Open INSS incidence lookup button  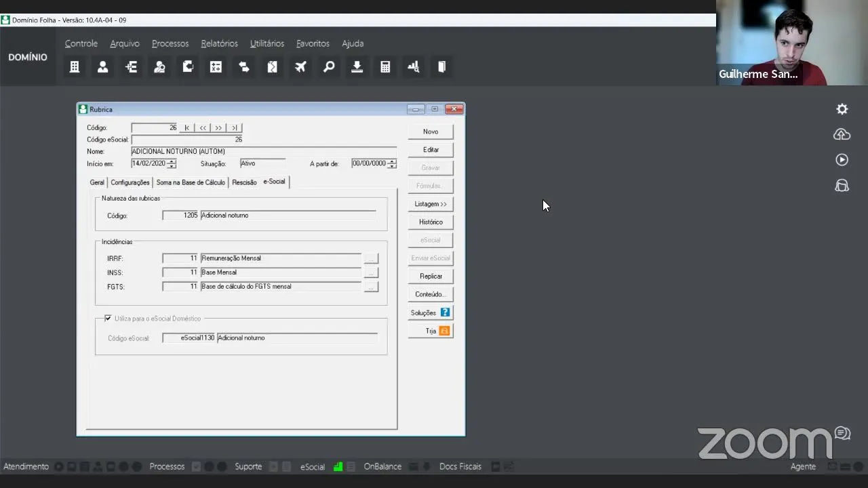(x=371, y=272)
